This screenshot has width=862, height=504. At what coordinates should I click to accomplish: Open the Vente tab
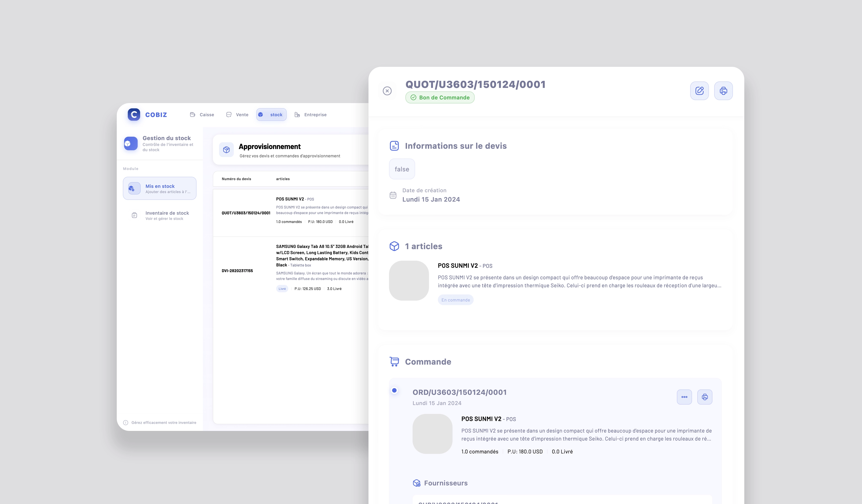click(237, 115)
